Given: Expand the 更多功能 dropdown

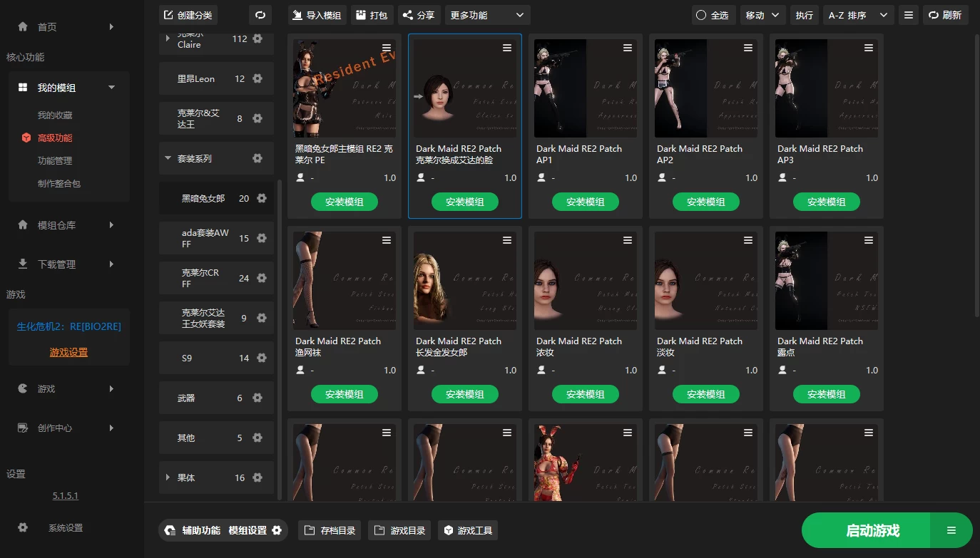Looking at the screenshot, I should tap(487, 15).
